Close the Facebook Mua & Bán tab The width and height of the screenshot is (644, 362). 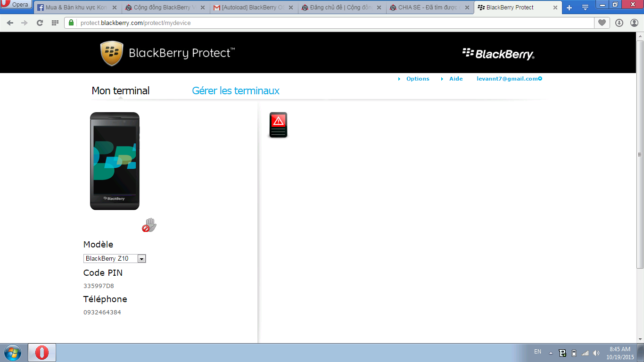[x=114, y=8]
